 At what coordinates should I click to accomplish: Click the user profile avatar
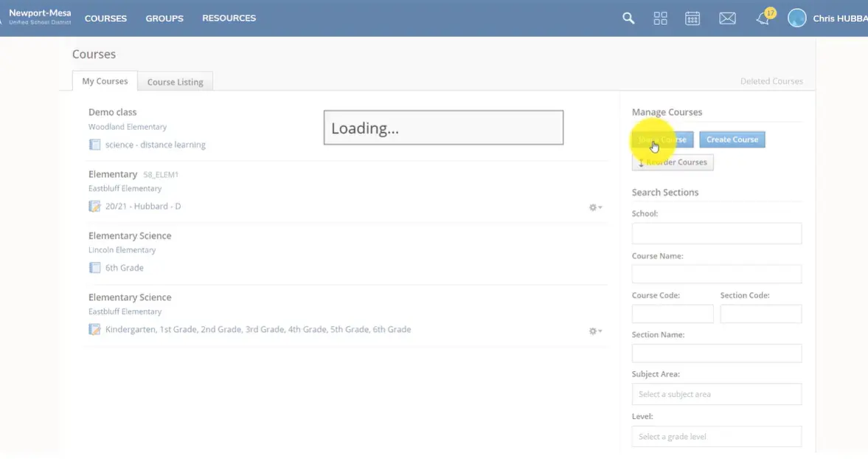point(797,18)
